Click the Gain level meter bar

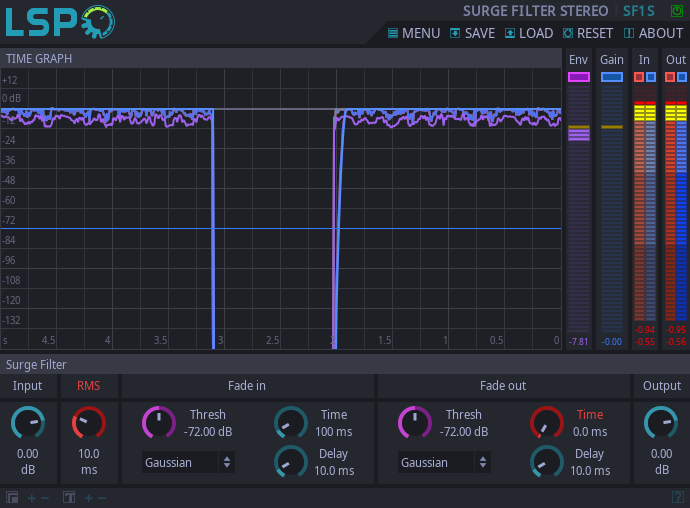(612, 209)
